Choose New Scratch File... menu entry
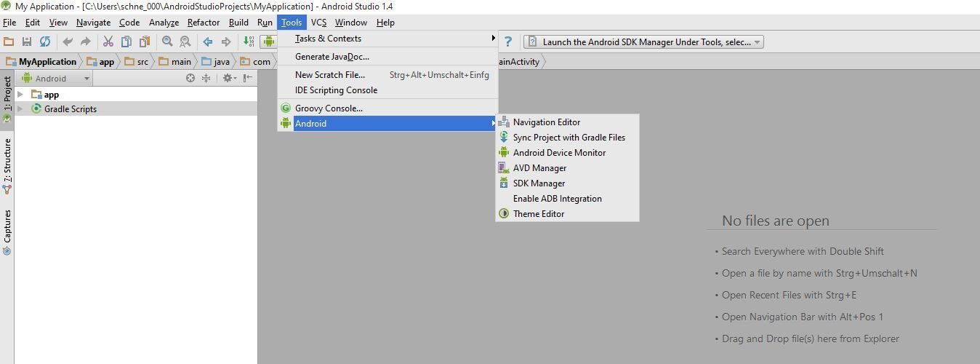The image size is (980, 364). [x=387, y=75]
